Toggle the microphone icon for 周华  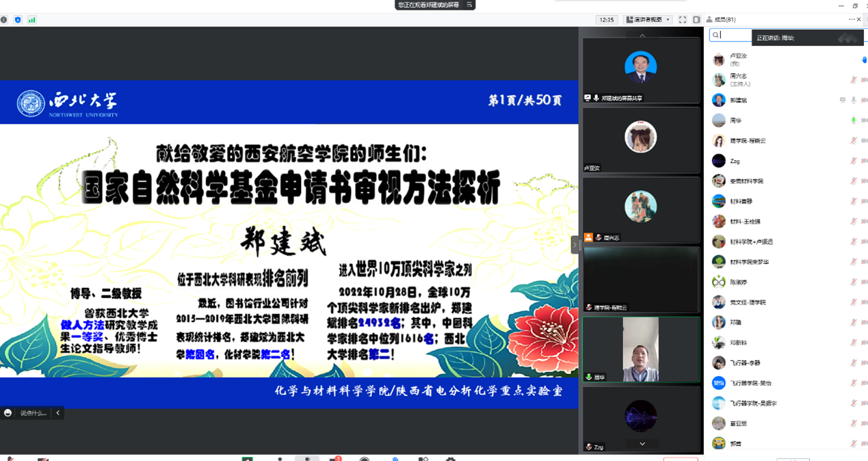click(853, 120)
